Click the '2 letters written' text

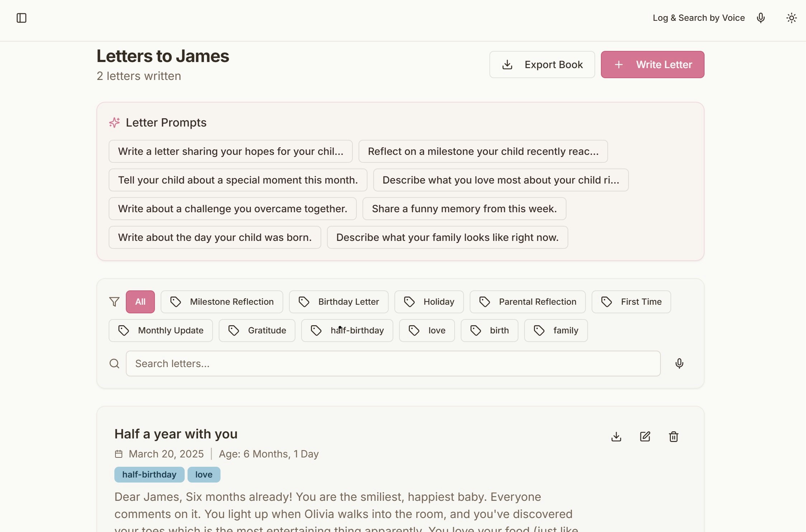[139, 76]
